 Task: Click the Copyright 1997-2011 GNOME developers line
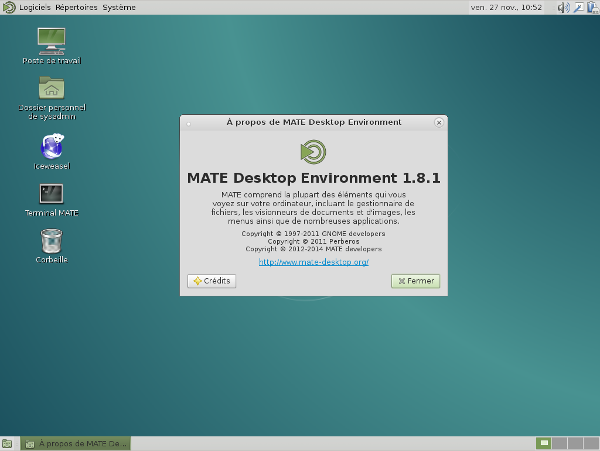[313, 233]
